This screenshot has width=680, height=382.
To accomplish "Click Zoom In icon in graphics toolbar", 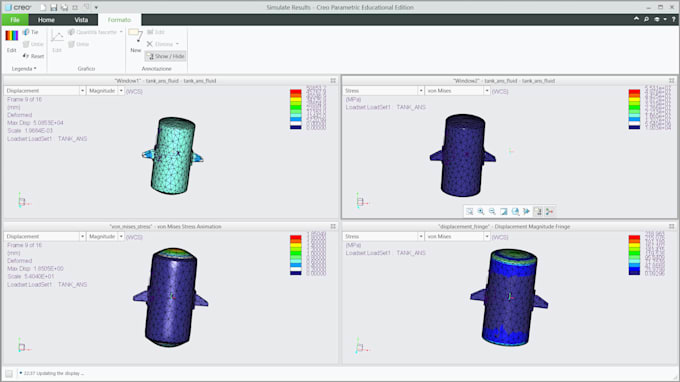I will (x=481, y=211).
